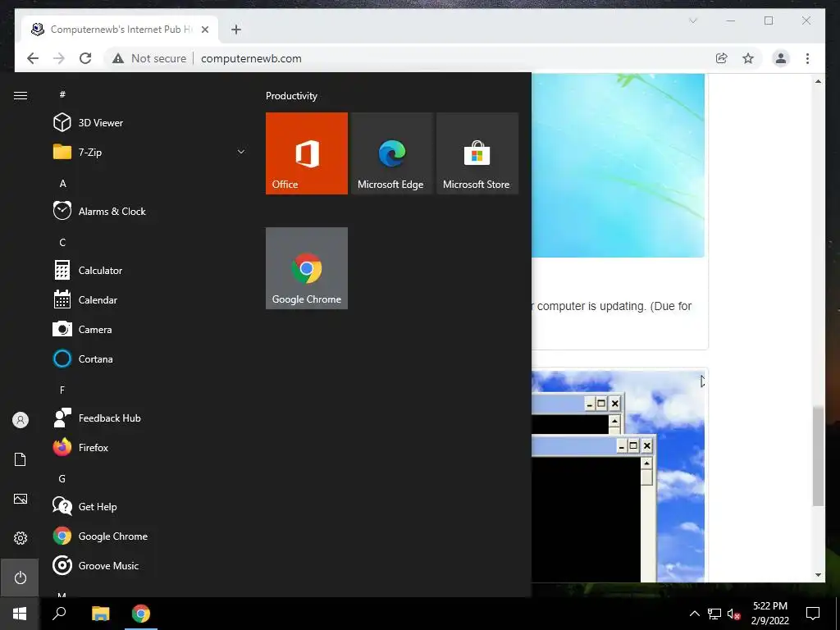
Task: Open Documents from Start sidebar
Action: pos(21,459)
